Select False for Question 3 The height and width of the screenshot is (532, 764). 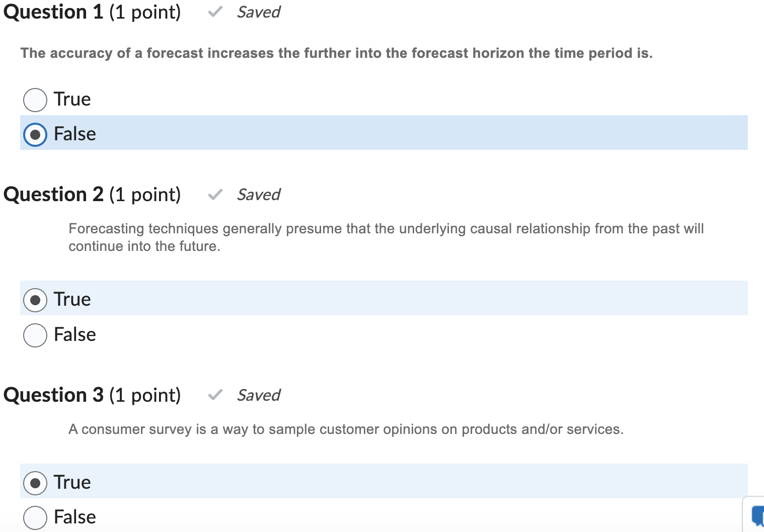[35, 517]
